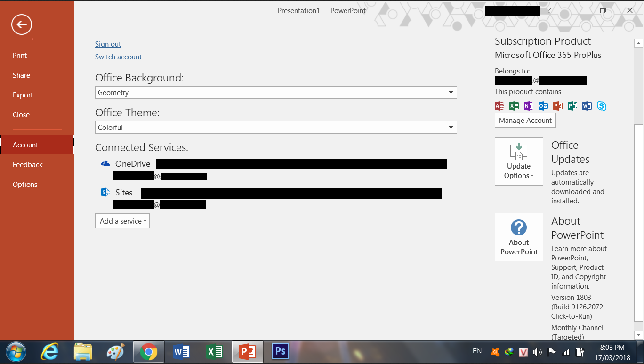Expand the Add a service menu
The image size is (644, 364).
pos(122,221)
